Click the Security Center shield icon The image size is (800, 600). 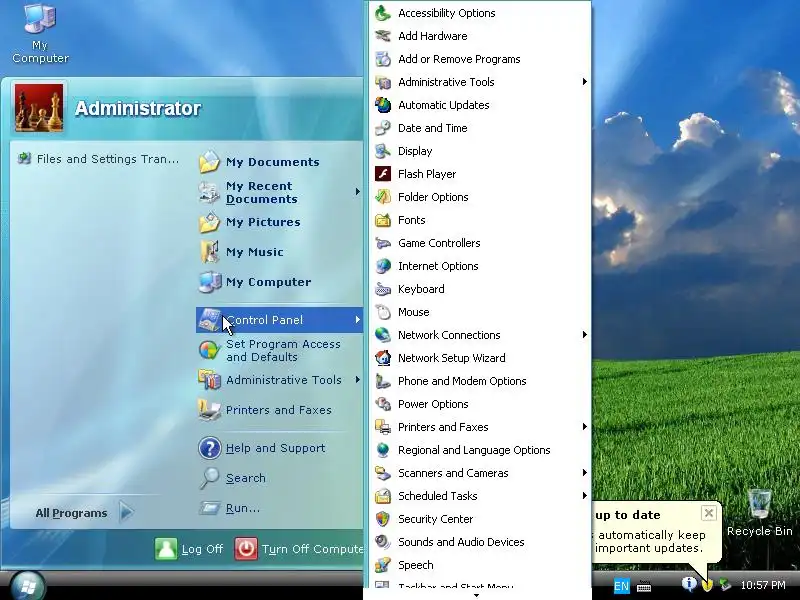(383, 519)
